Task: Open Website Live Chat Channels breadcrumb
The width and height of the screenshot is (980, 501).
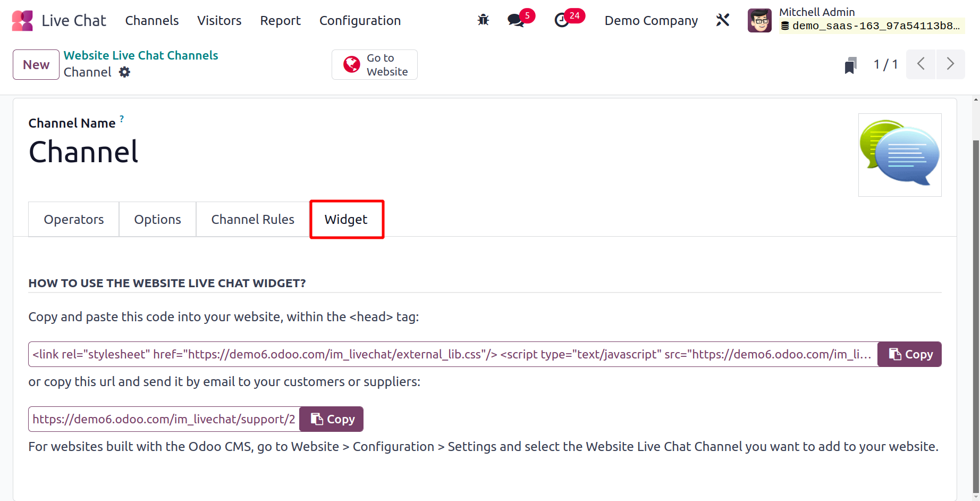Action: 141,55
